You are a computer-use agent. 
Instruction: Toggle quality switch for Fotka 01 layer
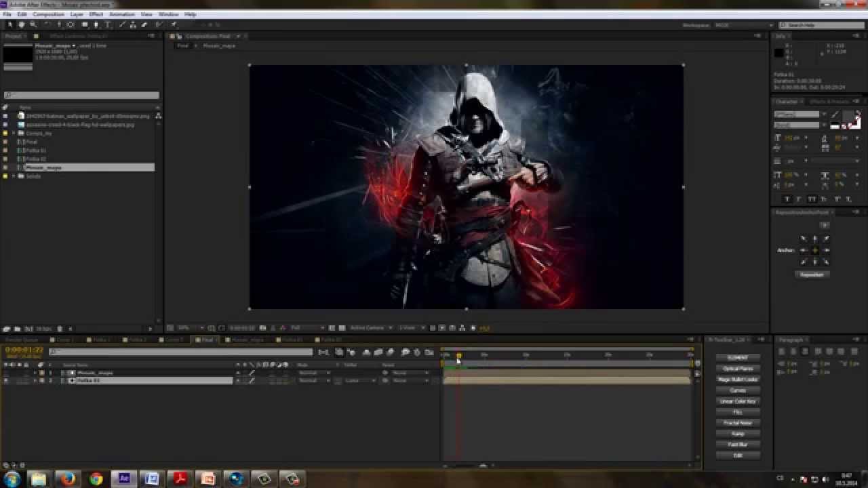[x=252, y=381]
